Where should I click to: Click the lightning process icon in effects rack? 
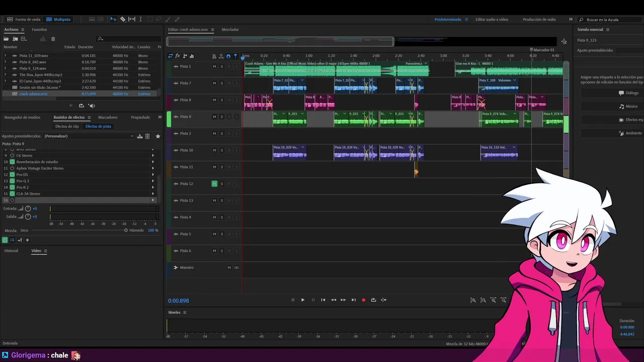click(27, 240)
